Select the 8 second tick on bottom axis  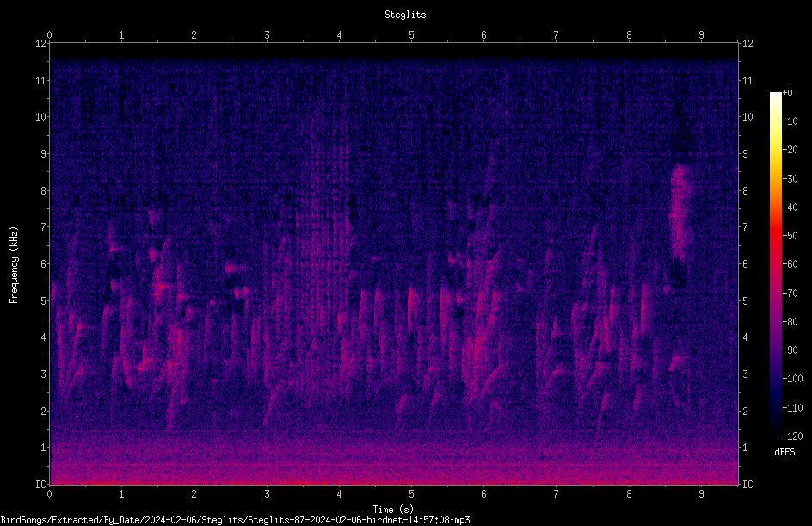coord(629,494)
